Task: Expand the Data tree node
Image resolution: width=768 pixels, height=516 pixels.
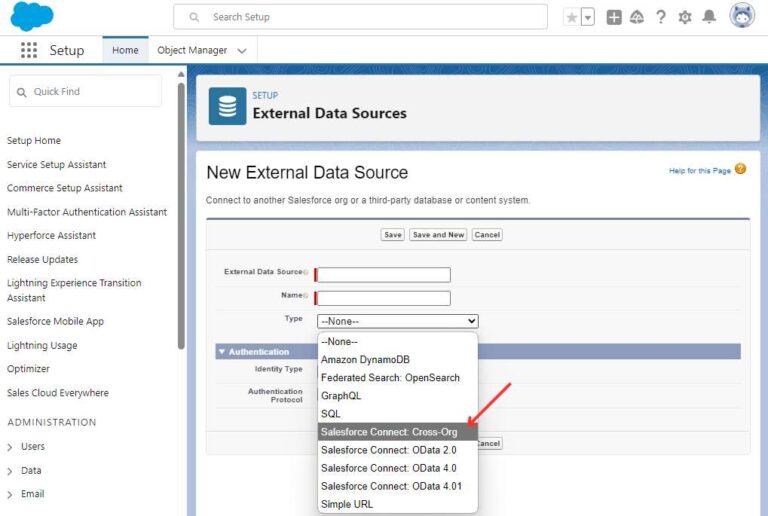Action: tap(10, 471)
